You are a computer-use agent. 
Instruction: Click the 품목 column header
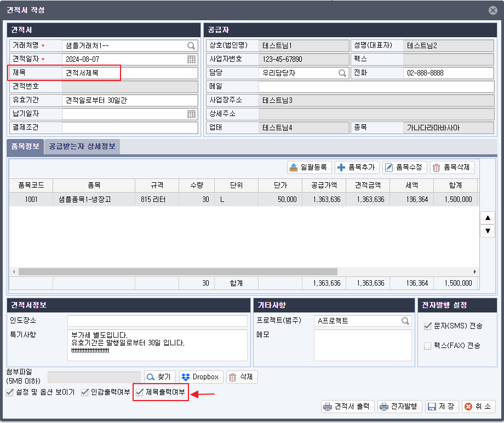[x=94, y=186]
